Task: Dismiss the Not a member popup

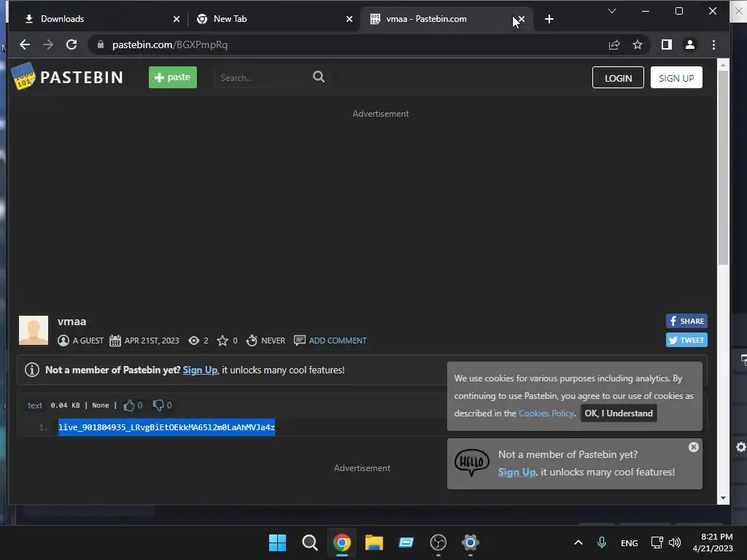Action: coord(694,447)
